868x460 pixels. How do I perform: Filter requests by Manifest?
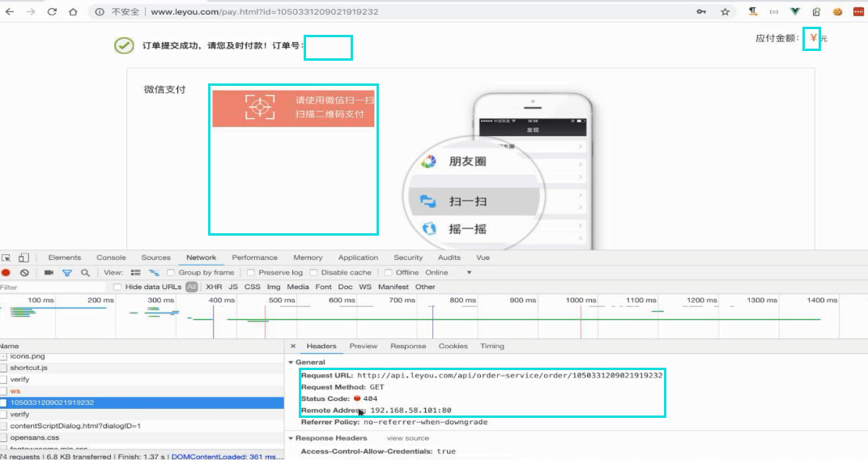click(x=393, y=287)
